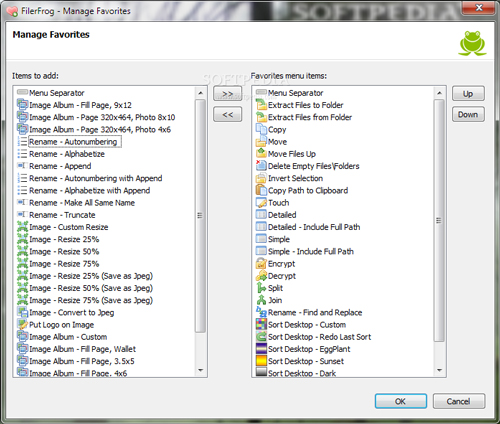Remove favorite item with << button
The height and width of the screenshot is (424, 500).
(x=228, y=115)
